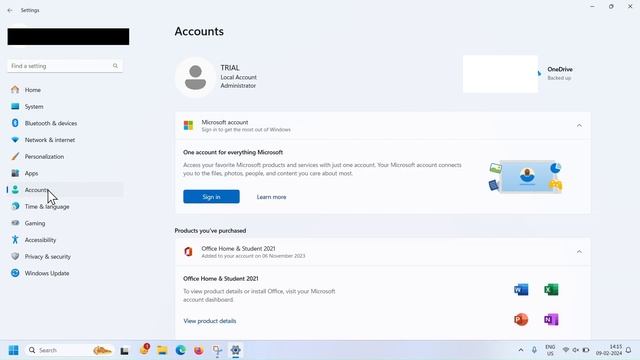This screenshot has width=640, height=360.
Task: Go to Personalization settings
Action: click(65, 157)
